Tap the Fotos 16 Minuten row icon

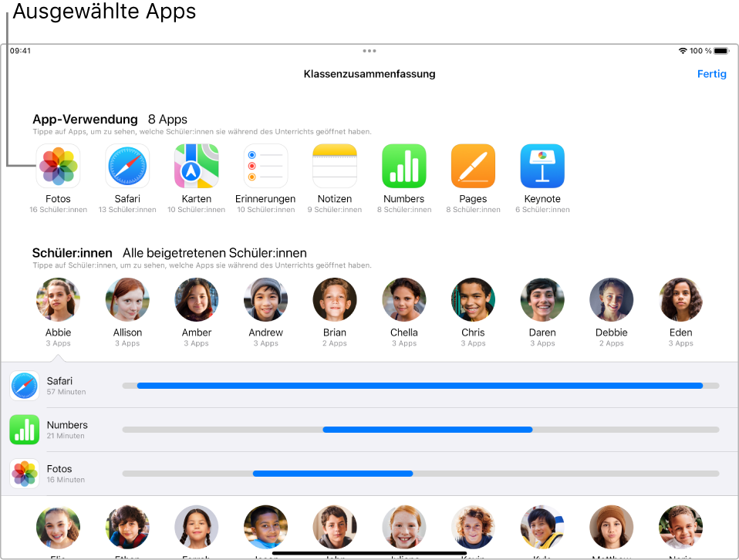(x=25, y=474)
